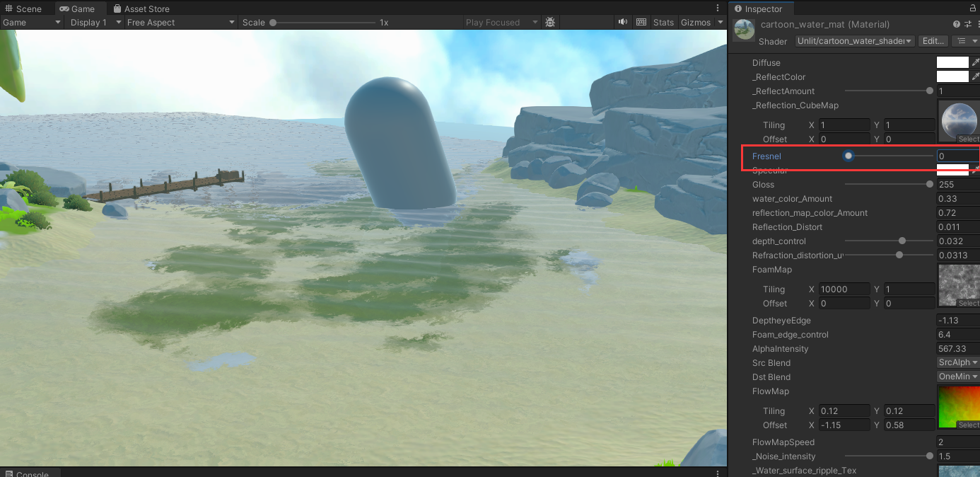980x477 pixels.
Task: Expand the Gizmos dropdown arrow
Action: click(x=719, y=22)
